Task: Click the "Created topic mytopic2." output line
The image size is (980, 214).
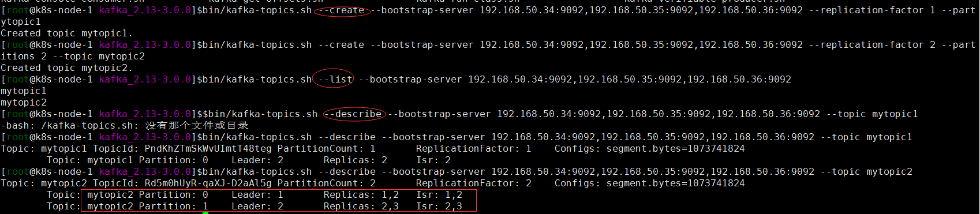Action: pyautogui.click(x=67, y=68)
